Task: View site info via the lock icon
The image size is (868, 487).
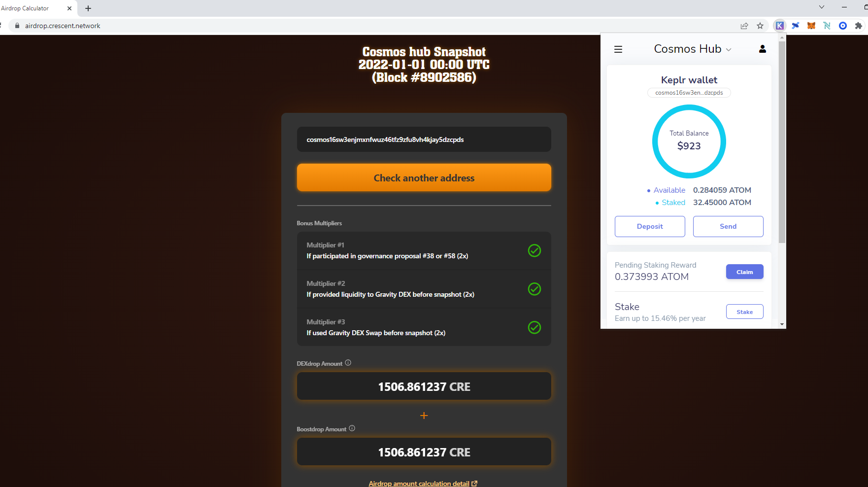Action: click(17, 26)
